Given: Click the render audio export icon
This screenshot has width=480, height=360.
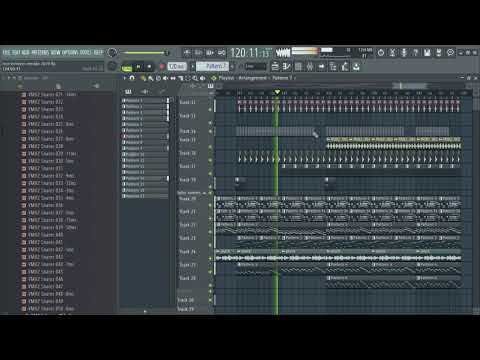Looking at the screenshot, I should pyautogui.click(x=439, y=53).
